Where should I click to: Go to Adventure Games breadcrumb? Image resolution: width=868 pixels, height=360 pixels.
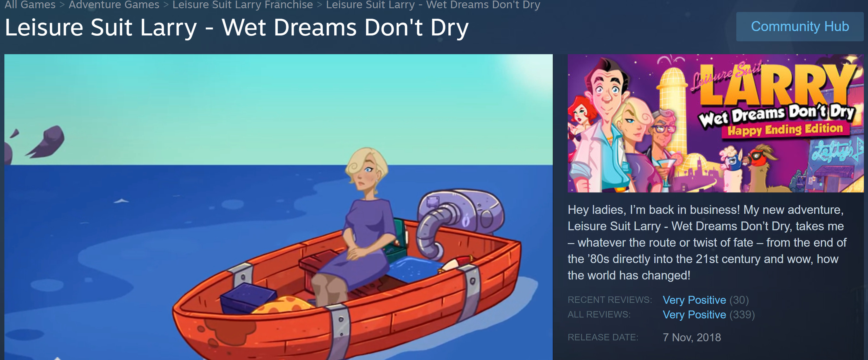pyautogui.click(x=114, y=5)
